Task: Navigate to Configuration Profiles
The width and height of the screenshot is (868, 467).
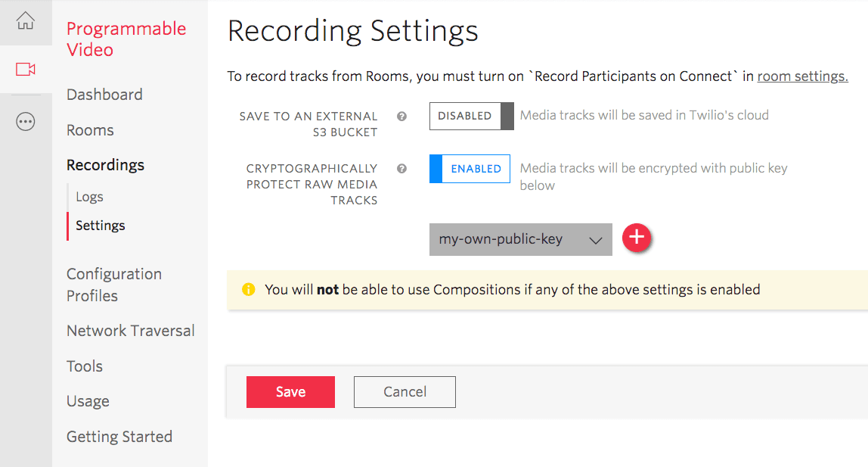Action: (113, 284)
